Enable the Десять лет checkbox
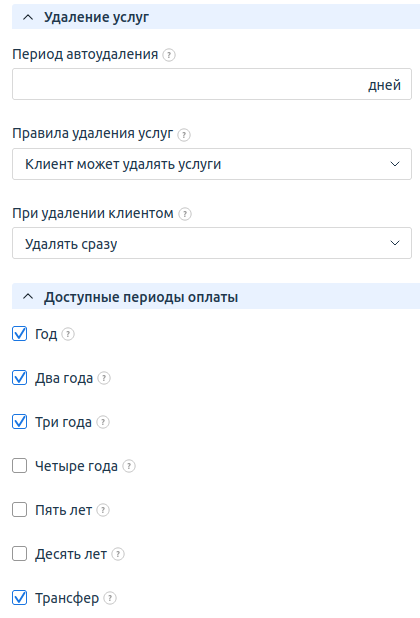This screenshot has height=618, width=420. coord(20,554)
